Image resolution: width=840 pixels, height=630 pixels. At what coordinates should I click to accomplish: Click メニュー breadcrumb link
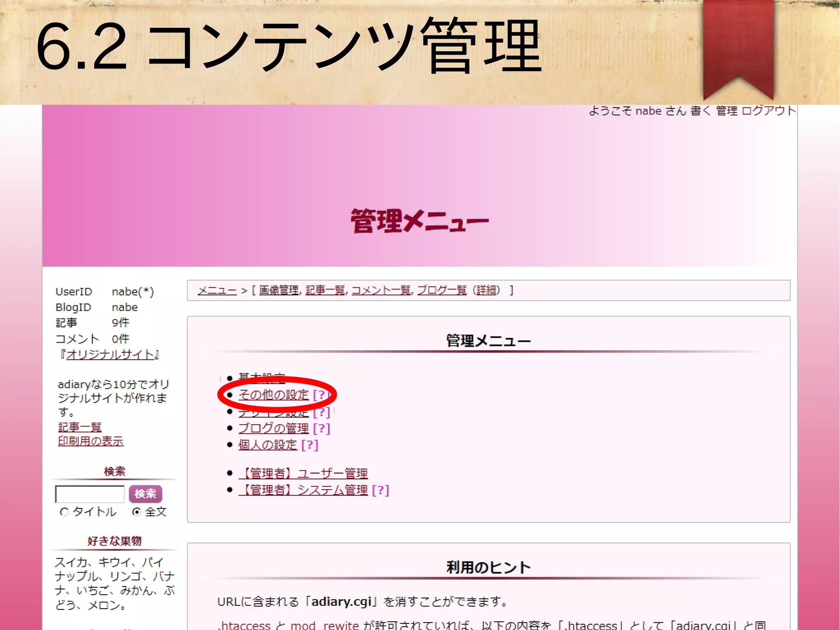217,290
